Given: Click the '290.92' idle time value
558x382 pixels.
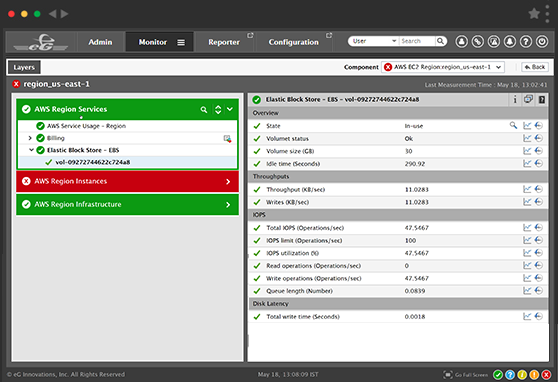Looking at the screenshot, I should tap(415, 164).
